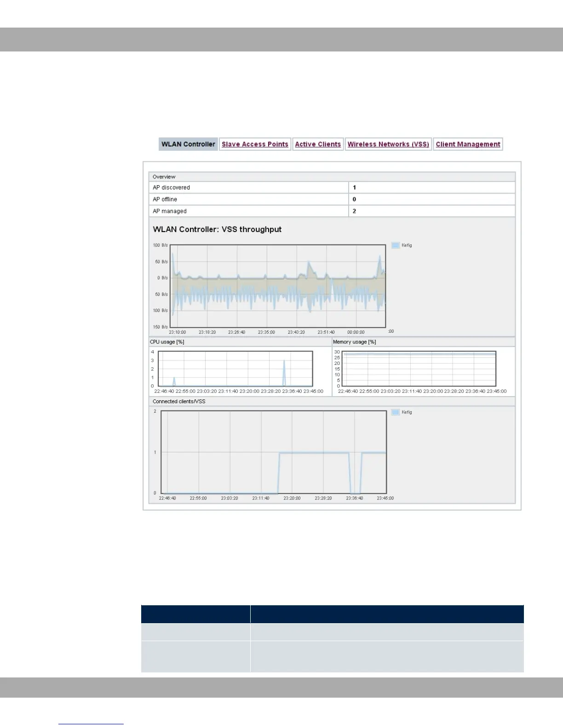The width and height of the screenshot is (563, 728).
Task: Click the Connected clients/VSS header
Action: tap(179, 402)
